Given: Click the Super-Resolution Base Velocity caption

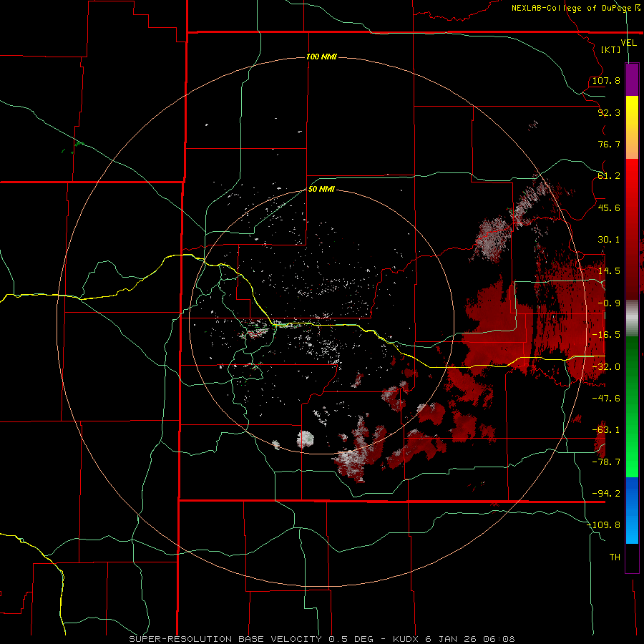Looking at the screenshot, I should 321,639.
